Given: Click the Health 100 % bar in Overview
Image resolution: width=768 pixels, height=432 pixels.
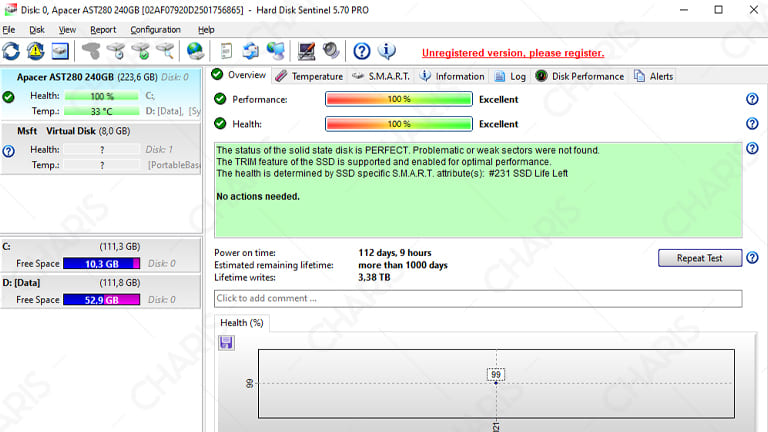Looking at the screenshot, I should pyautogui.click(x=399, y=124).
